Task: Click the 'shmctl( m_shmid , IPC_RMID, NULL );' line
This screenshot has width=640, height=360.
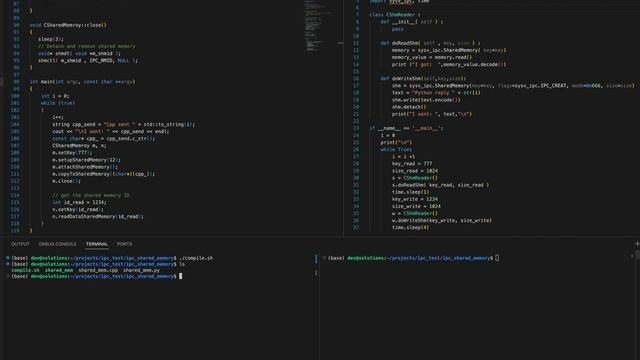Action: point(88,60)
